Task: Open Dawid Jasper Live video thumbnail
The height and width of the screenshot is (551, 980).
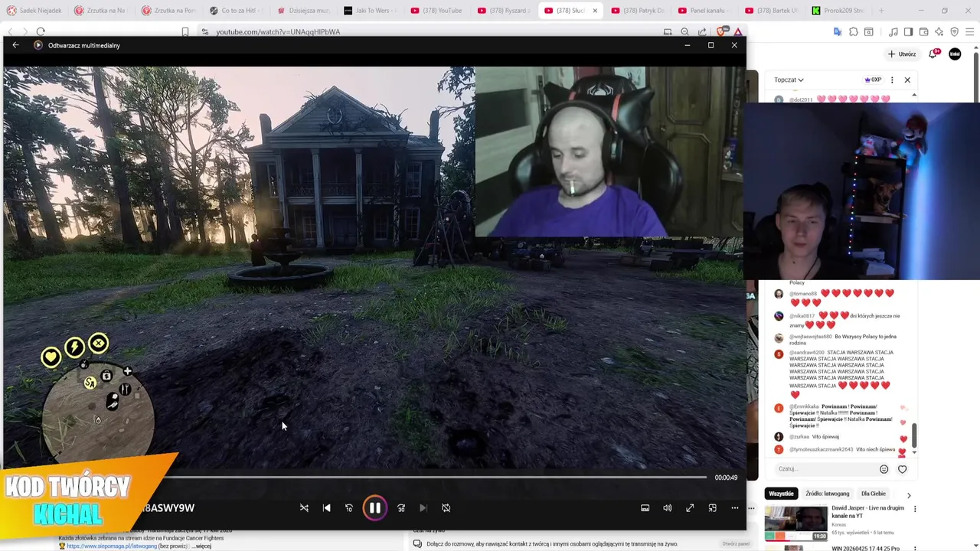Action: pyautogui.click(x=796, y=523)
